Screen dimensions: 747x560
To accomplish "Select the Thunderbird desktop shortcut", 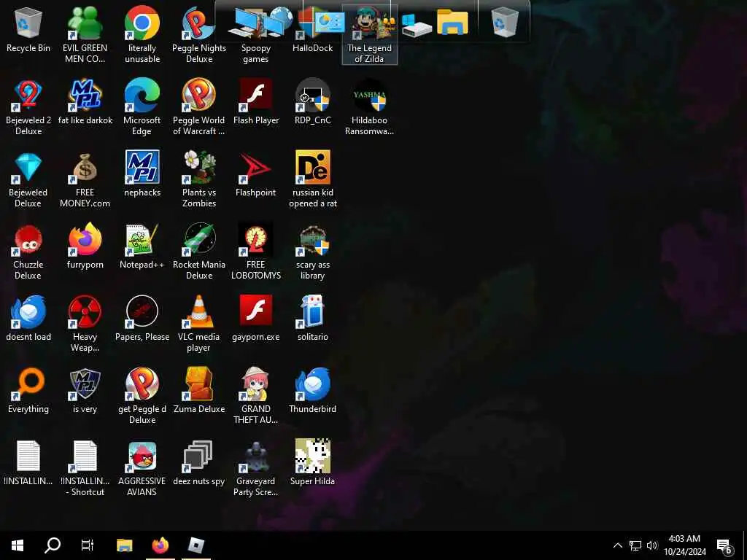I will pyautogui.click(x=312, y=391).
